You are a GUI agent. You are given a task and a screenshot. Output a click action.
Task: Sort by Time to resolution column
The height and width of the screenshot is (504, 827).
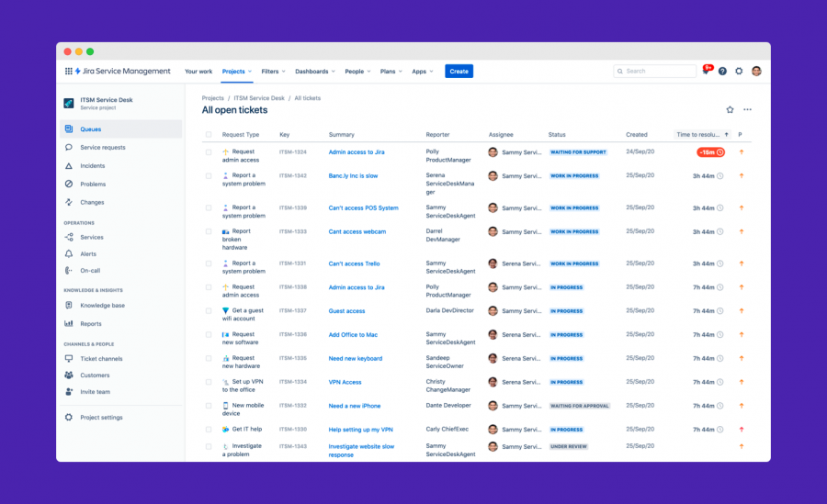[x=702, y=134]
